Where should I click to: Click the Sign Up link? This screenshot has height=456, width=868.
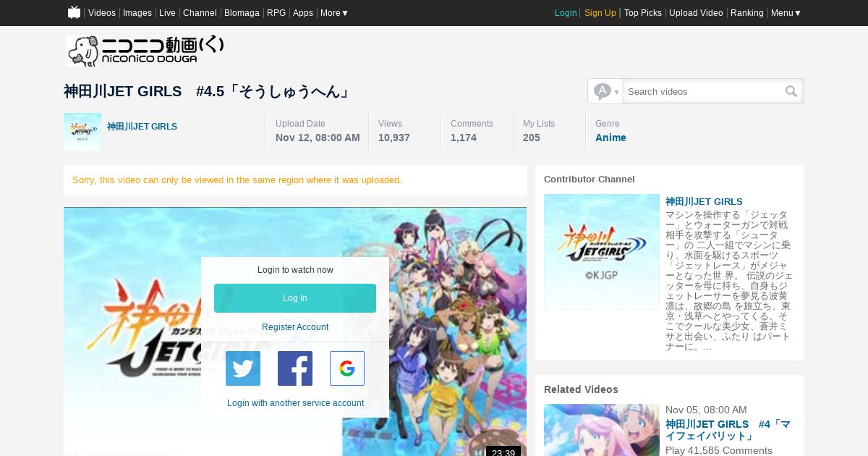pos(600,13)
